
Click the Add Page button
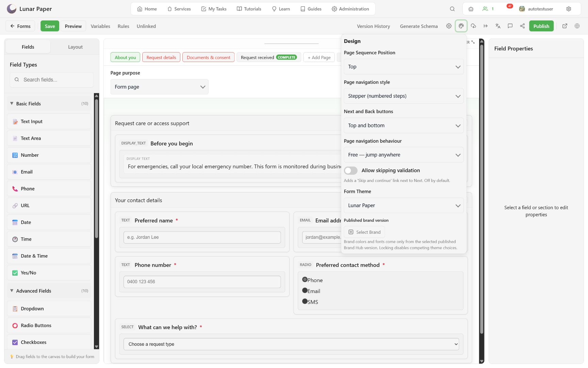pos(319,57)
